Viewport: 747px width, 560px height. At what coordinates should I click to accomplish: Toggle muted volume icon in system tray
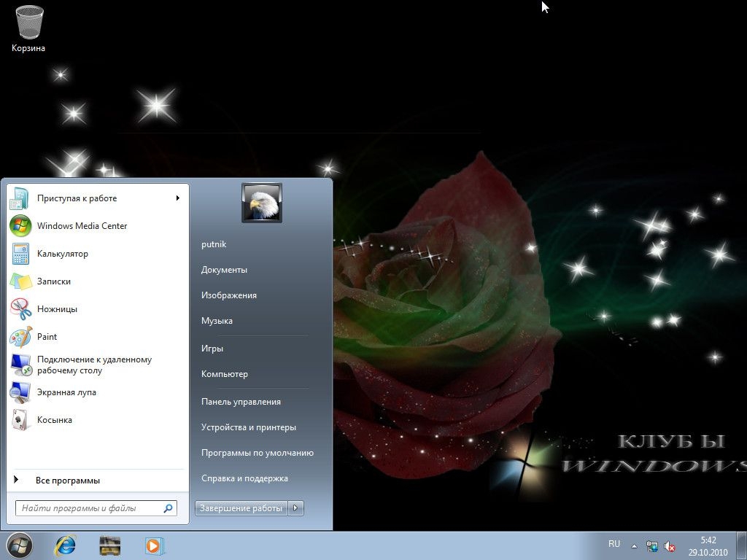[670, 546]
